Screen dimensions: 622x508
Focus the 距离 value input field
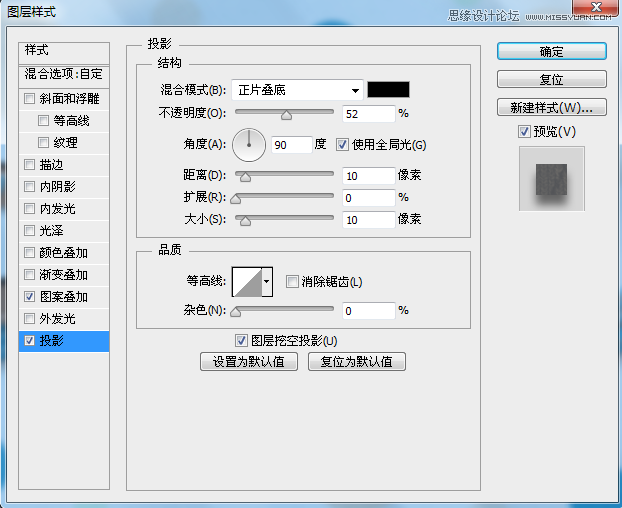pyautogui.click(x=369, y=176)
